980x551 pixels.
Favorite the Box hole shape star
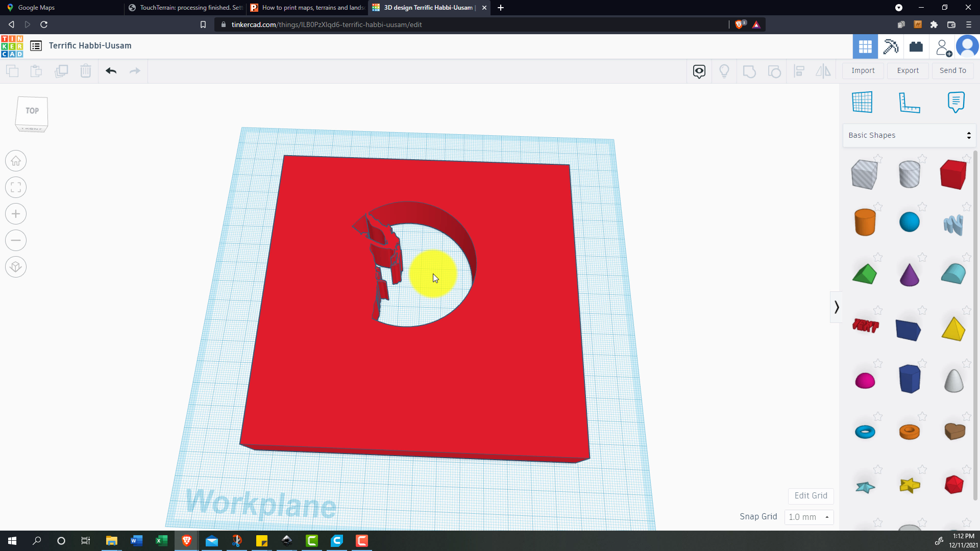pyautogui.click(x=878, y=159)
